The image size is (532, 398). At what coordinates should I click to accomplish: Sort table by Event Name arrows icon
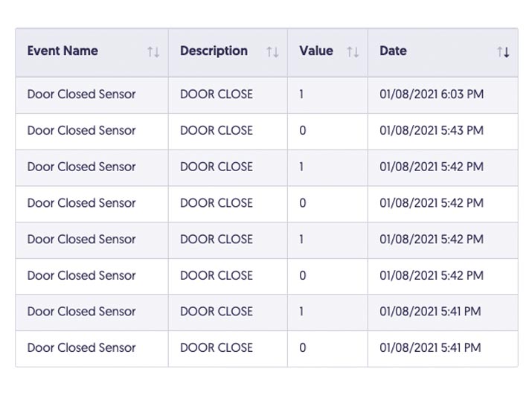pos(153,52)
